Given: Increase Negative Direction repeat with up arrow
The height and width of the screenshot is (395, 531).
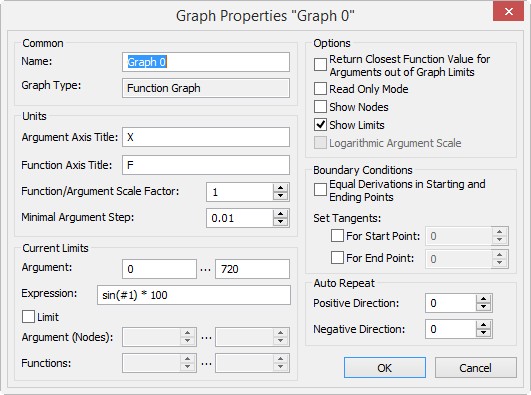Looking at the screenshot, I should pos(484,325).
